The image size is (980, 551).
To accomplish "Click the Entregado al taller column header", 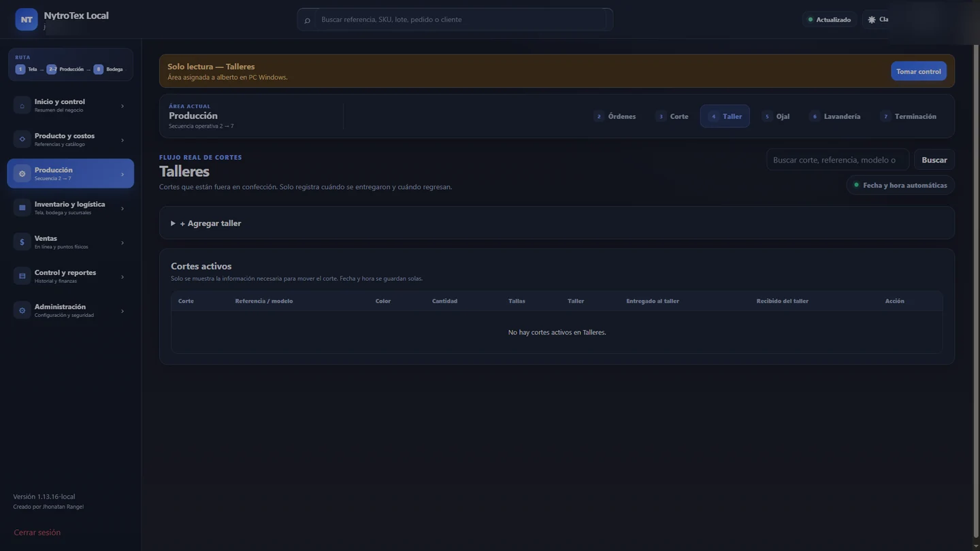I will tap(653, 301).
